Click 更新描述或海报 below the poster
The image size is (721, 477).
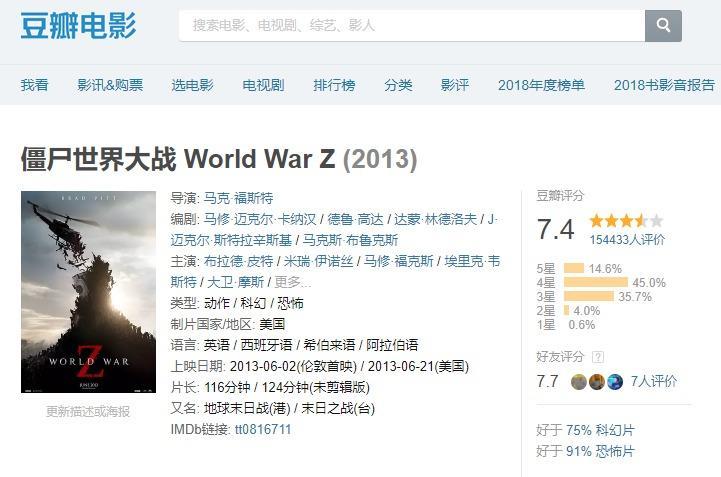88,411
